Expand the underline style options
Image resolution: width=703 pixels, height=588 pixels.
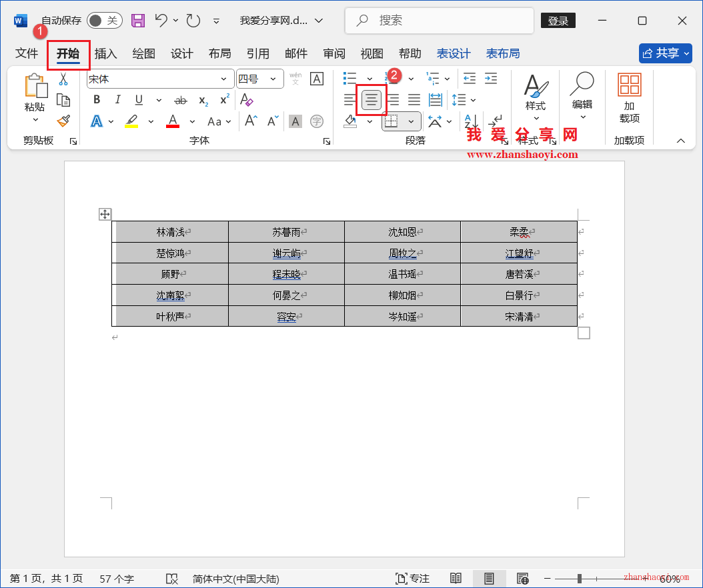coord(159,101)
